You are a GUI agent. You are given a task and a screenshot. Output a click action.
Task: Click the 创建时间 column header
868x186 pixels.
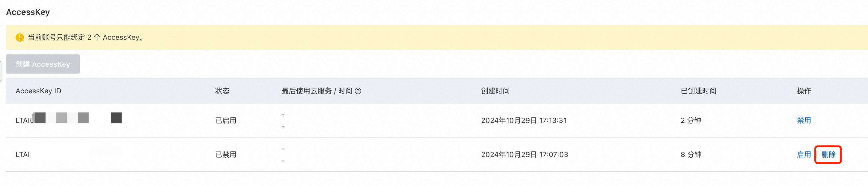click(495, 91)
